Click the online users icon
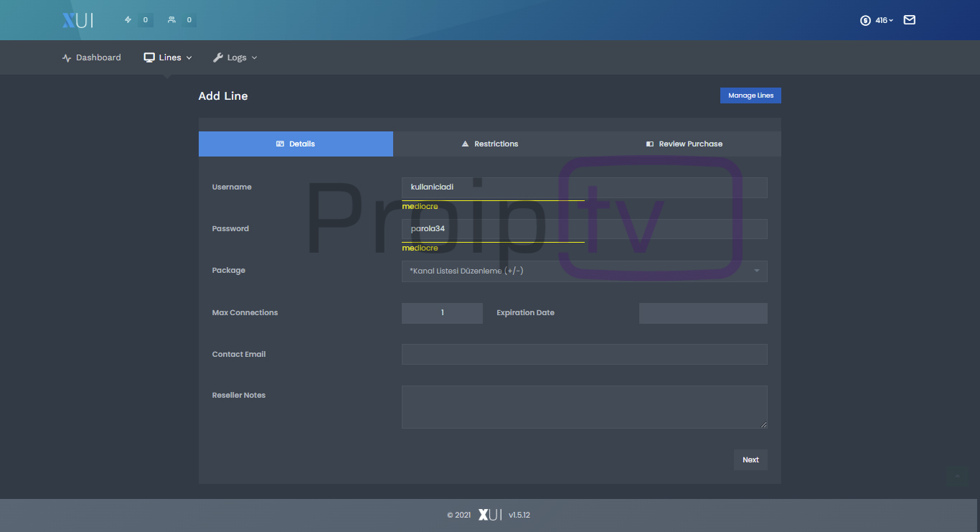Viewport: 980px width, 532px height. coord(171,20)
